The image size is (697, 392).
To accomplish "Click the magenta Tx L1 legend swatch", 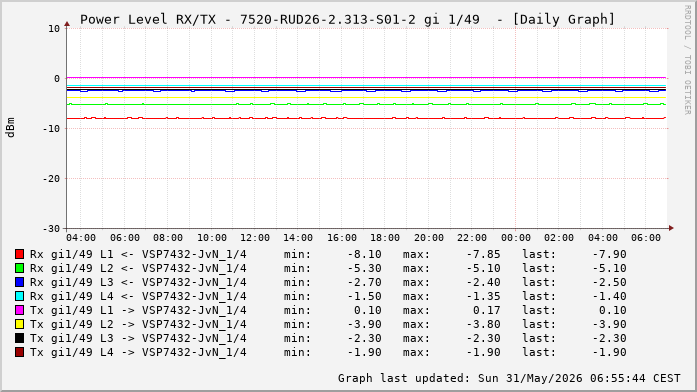I will pyautogui.click(x=20, y=310).
